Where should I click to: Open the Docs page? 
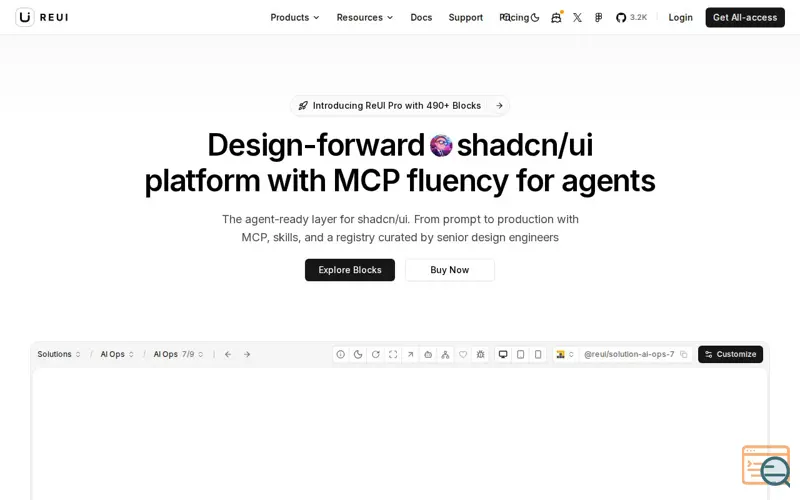421,17
